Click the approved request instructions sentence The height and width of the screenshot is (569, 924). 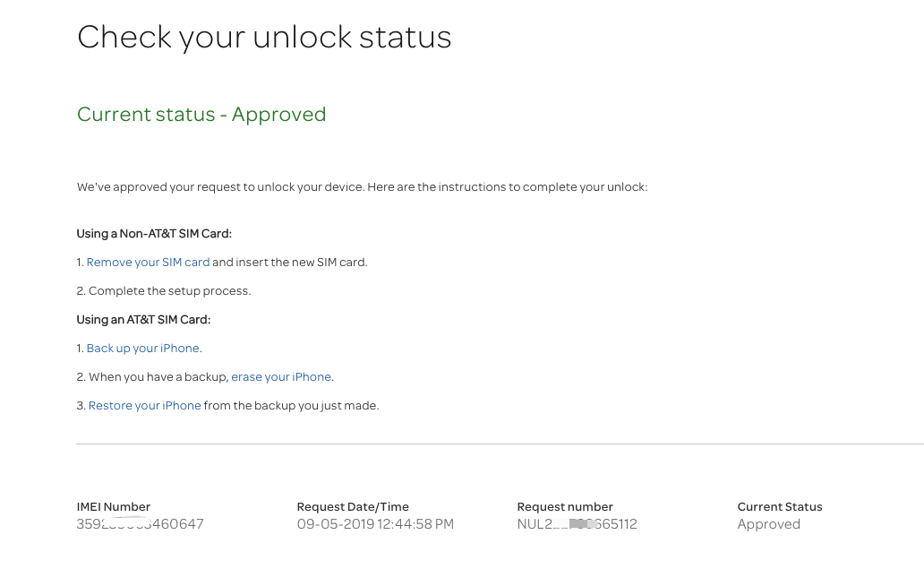(x=362, y=187)
